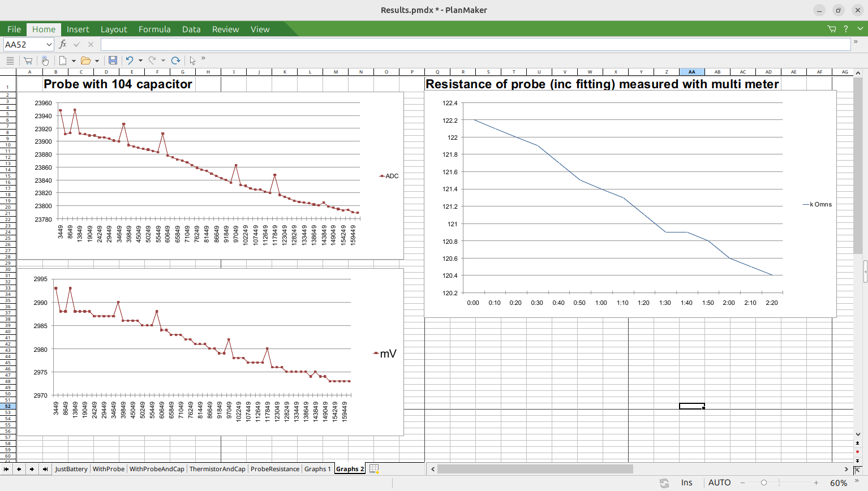The height and width of the screenshot is (491, 868).
Task: Click the 60% zoom level
Action: tap(839, 483)
